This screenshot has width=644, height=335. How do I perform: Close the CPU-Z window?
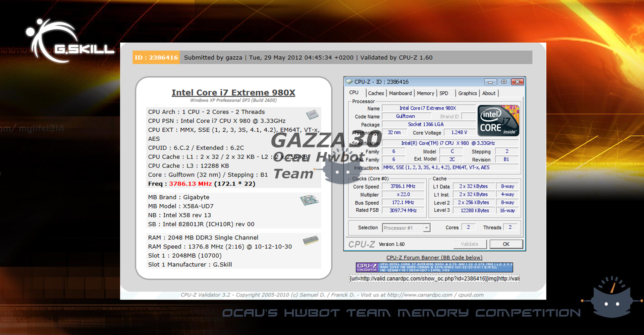click(x=517, y=82)
